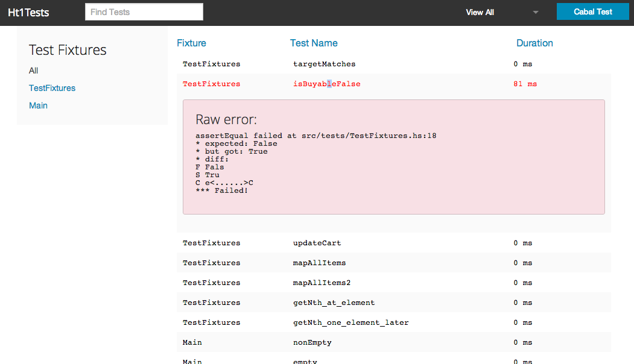Select the targetMatches test row
Viewport: 634px width, 364px height.
394,64
